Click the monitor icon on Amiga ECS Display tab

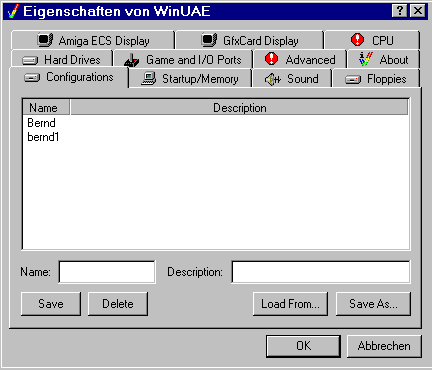click(45, 40)
